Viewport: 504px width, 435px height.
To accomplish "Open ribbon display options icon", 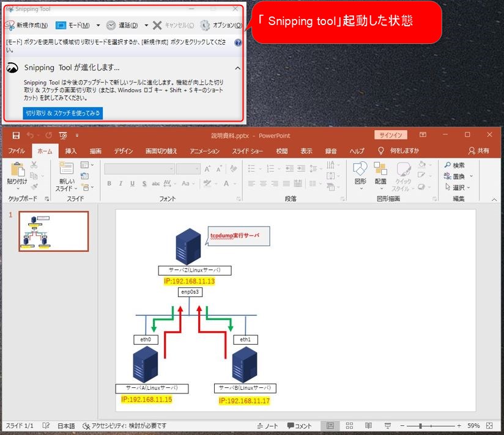I will coord(423,134).
